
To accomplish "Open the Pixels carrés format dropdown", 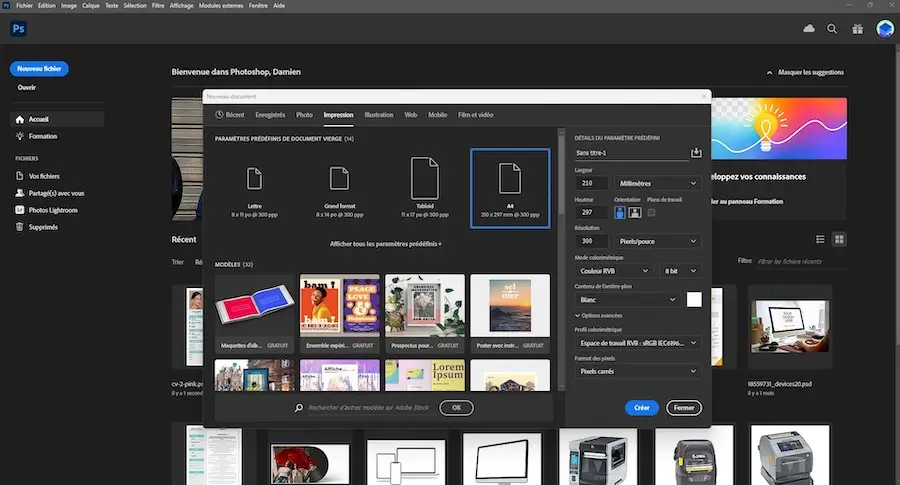I will [x=638, y=371].
